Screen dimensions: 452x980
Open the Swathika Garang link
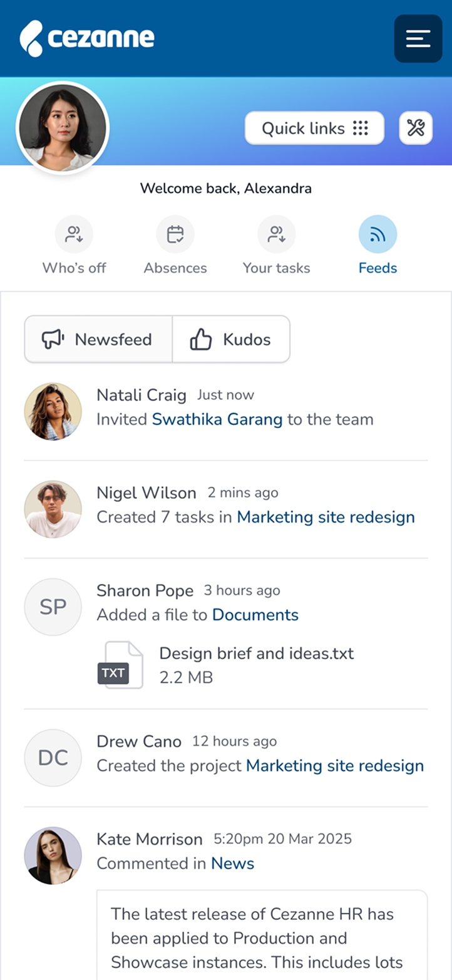217,419
